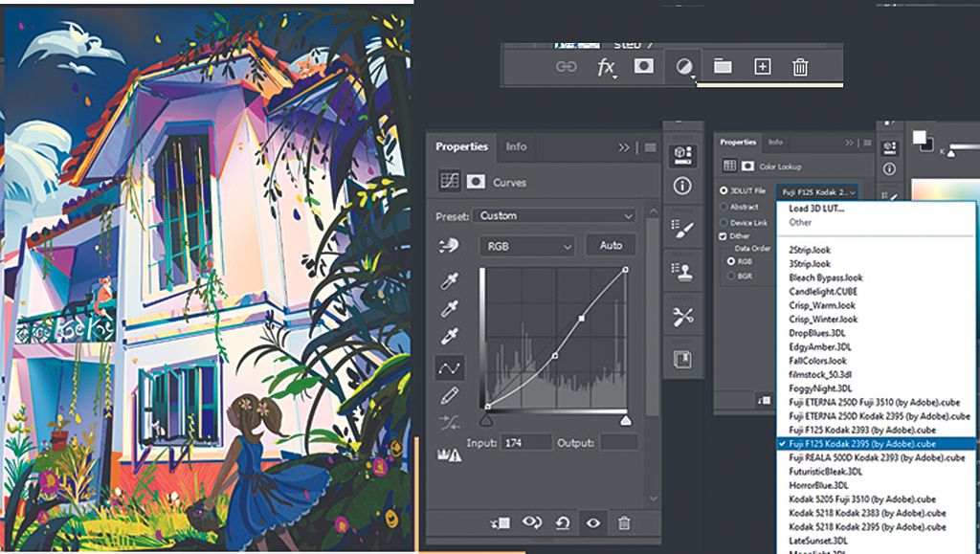Click the Info panel icon in vertical sidebar
This screenshot has width=980, height=554.
click(x=682, y=184)
